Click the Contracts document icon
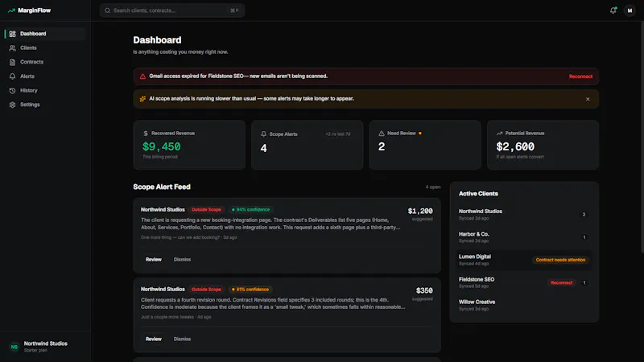 12,62
